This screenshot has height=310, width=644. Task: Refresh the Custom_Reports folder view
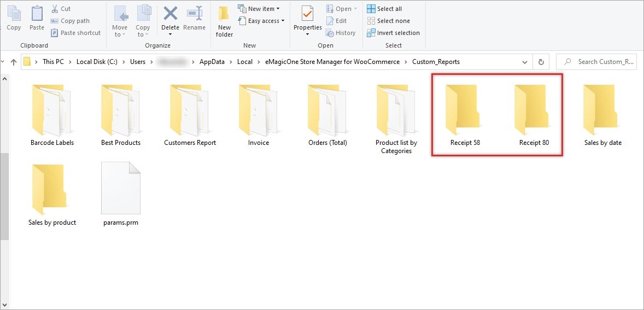point(541,62)
